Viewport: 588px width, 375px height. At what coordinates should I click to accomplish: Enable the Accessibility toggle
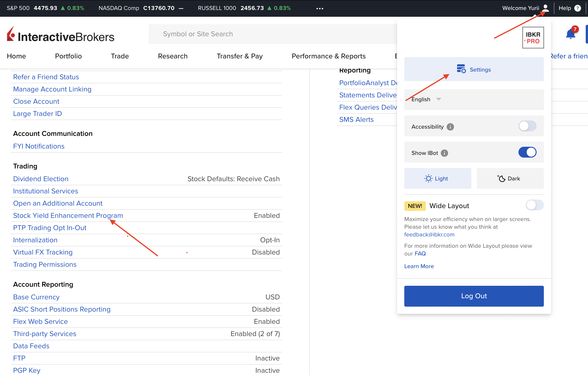[x=527, y=126]
